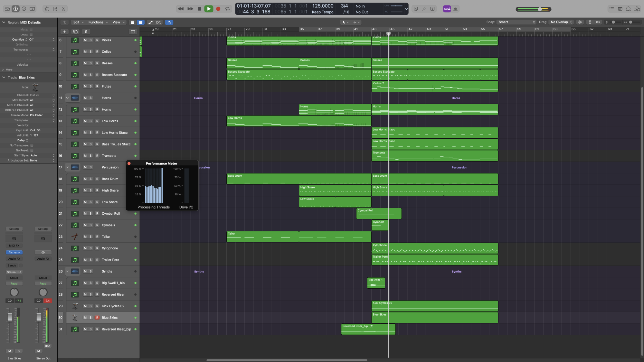Toggle the purple count-in button

[x=447, y=9]
